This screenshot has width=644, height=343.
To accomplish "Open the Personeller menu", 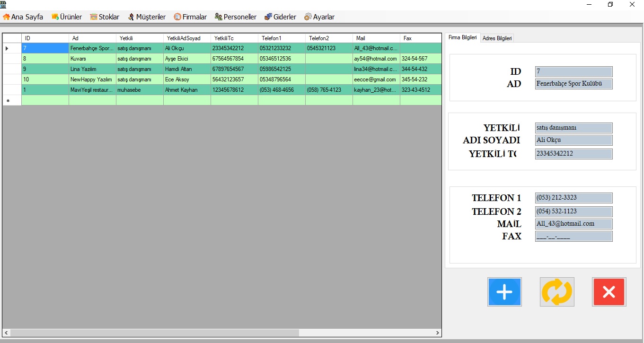I will point(236,17).
